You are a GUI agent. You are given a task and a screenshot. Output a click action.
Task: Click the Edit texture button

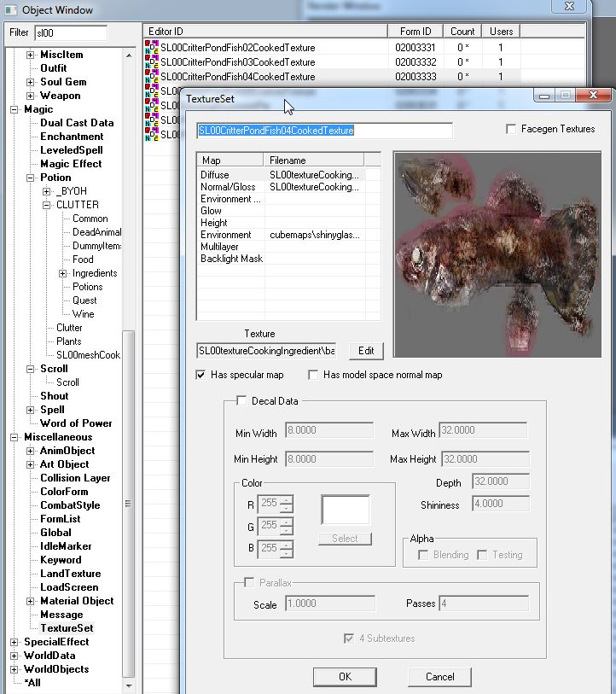[x=366, y=351]
